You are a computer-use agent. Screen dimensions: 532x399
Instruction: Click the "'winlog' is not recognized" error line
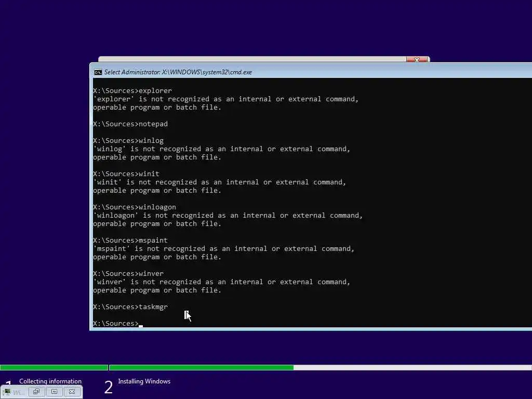(x=221, y=149)
